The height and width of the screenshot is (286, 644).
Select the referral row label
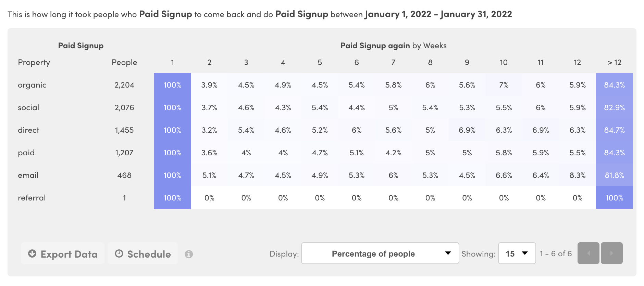32,198
